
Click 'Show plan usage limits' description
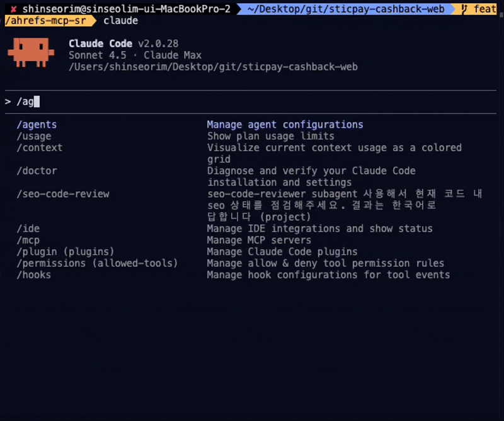pos(271,136)
